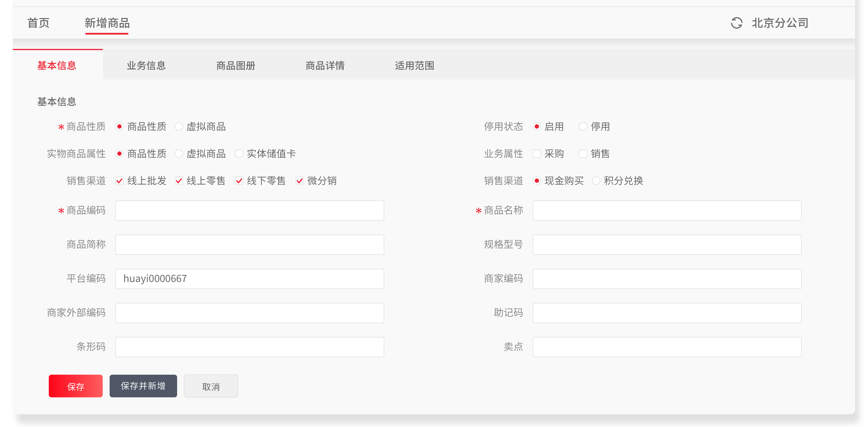Select 商品性质 radio in 商品性质 row
Screen dimensions: 868x427
[x=119, y=127]
